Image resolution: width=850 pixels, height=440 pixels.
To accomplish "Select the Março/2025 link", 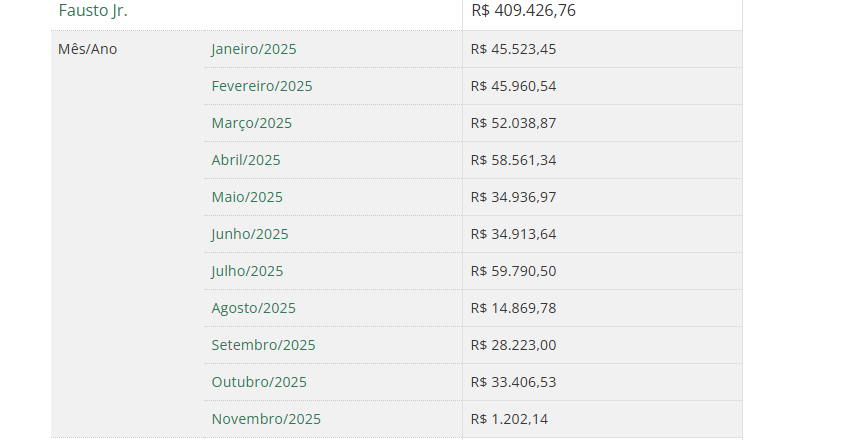I will pyautogui.click(x=252, y=123).
